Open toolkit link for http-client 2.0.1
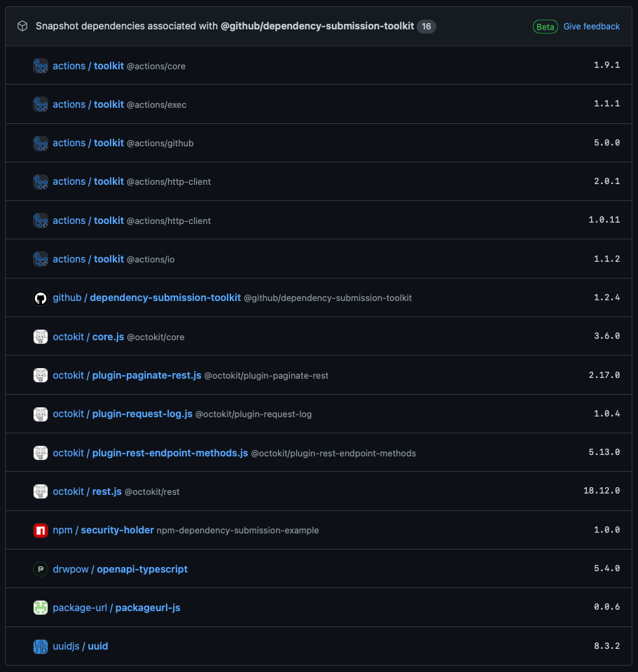The image size is (638, 672). coord(109,182)
